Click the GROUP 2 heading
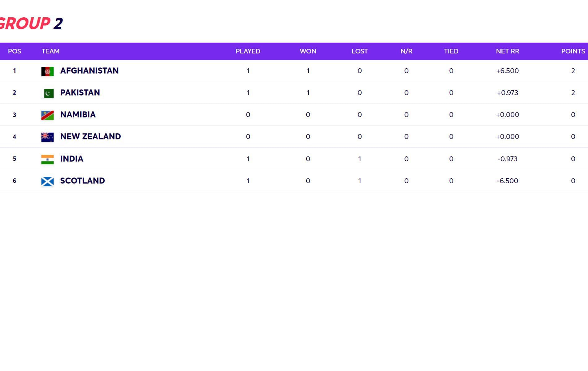The image size is (588, 371). point(31,23)
